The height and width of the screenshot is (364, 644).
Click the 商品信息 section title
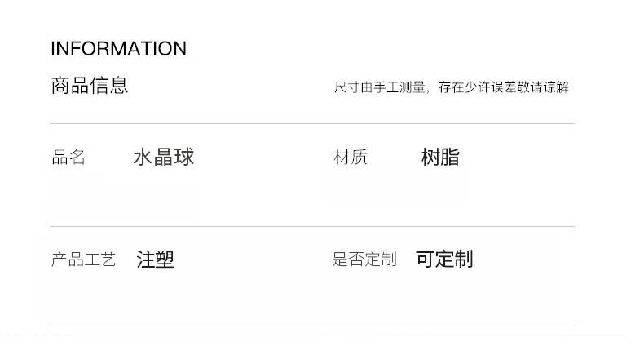point(90,86)
